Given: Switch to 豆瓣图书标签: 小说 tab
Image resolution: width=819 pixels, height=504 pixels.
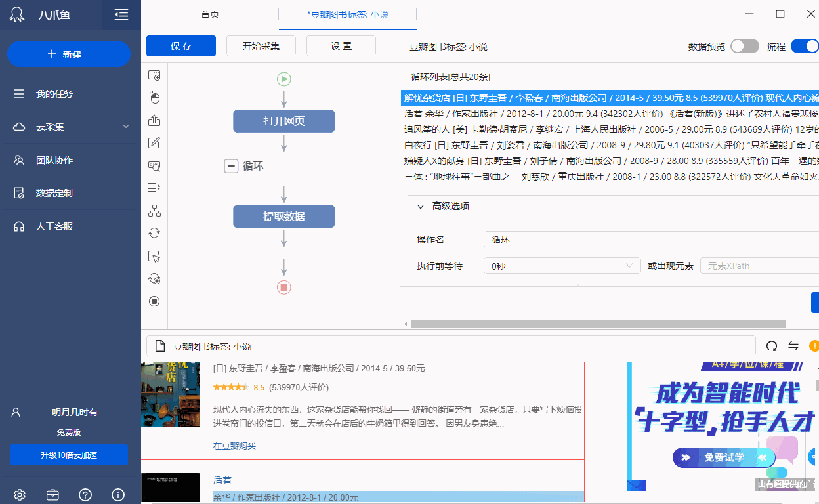Looking at the screenshot, I should [348, 14].
